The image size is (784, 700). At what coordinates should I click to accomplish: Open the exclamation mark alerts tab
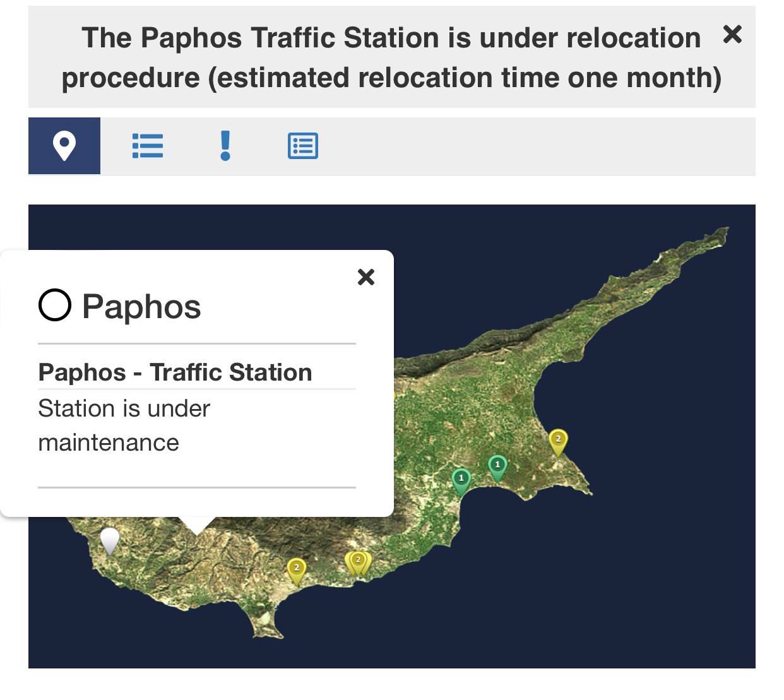(225, 146)
